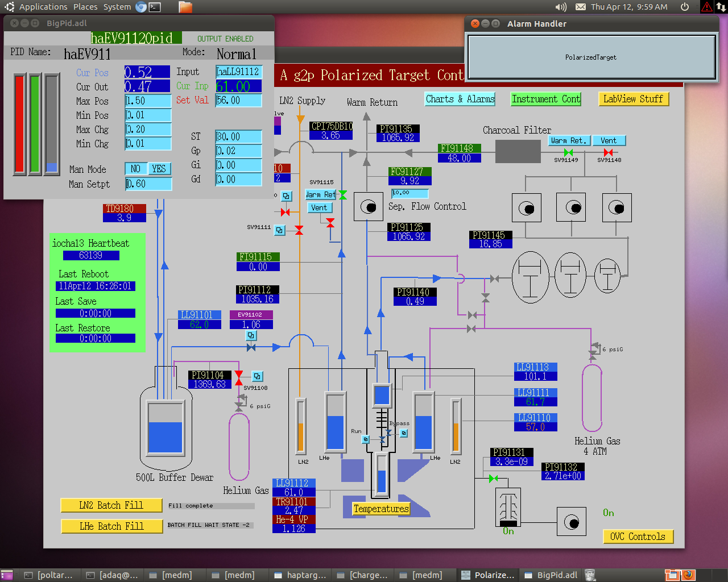Open the Trash icon in bottom panel
The width and height of the screenshot is (728, 582).
point(590,575)
